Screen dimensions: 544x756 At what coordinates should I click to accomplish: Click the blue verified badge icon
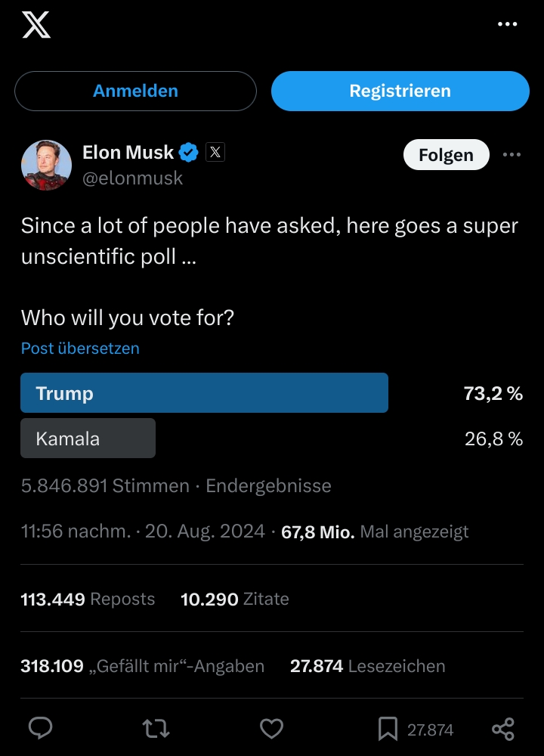(188, 153)
